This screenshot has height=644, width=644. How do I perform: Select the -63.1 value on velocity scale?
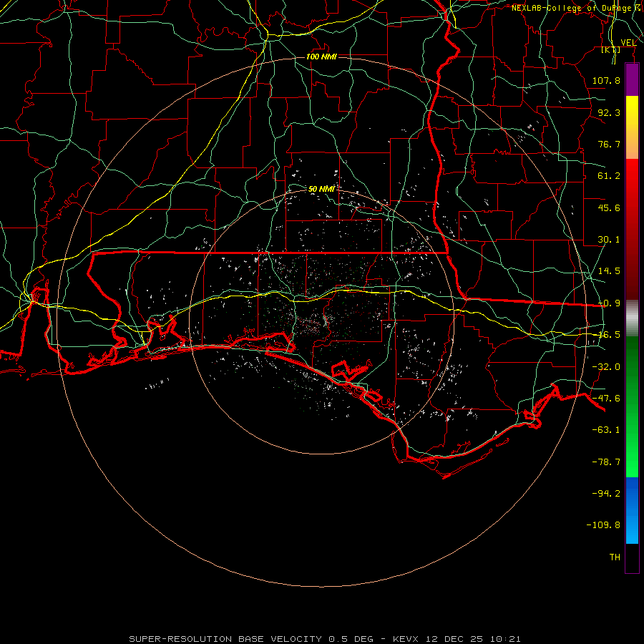coord(606,430)
